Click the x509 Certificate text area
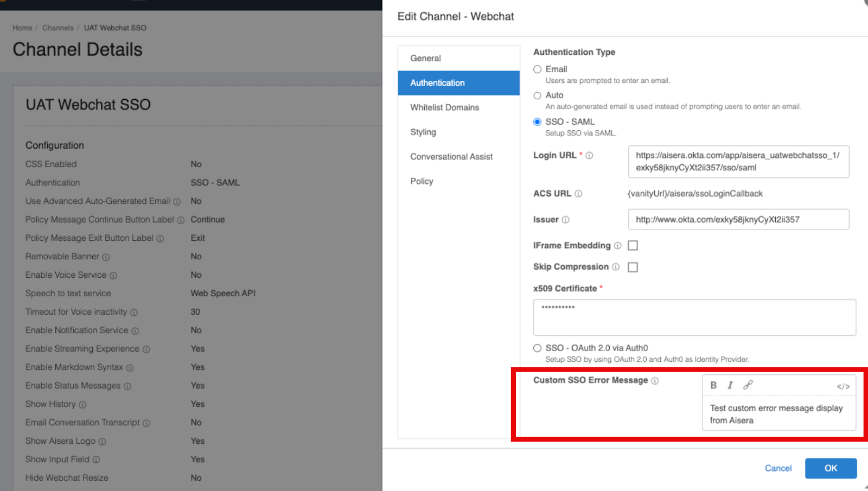868x491 pixels. (x=694, y=317)
